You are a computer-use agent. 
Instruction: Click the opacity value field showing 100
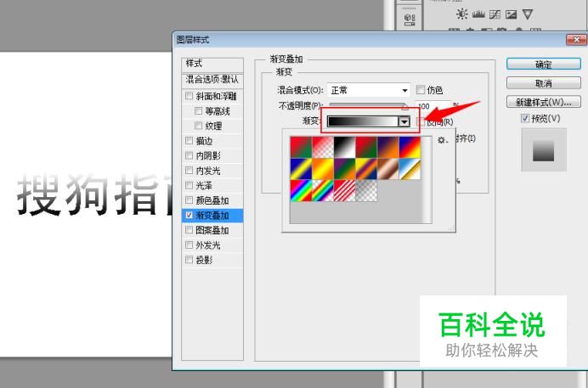pos(433,106)
